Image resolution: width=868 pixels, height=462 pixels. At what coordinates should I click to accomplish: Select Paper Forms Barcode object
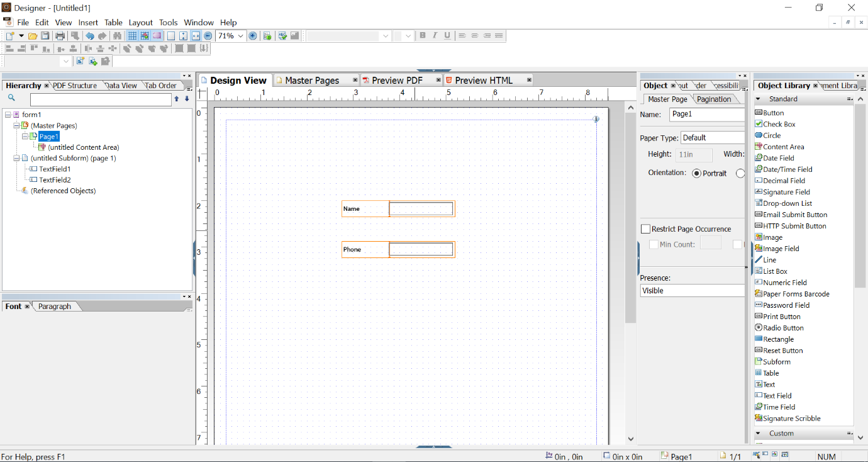click(x=792, y=294)
